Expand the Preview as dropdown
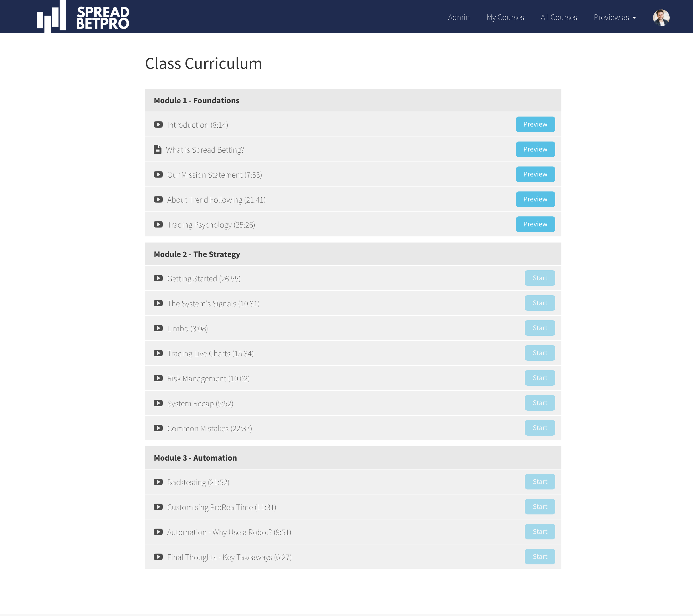 614,17
